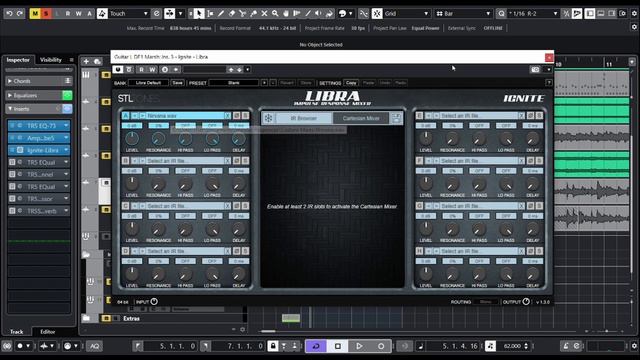The height and width of the screenshot is (360, 640).
Task: Select the hand Comp tool
Action: tap(286, 13)
